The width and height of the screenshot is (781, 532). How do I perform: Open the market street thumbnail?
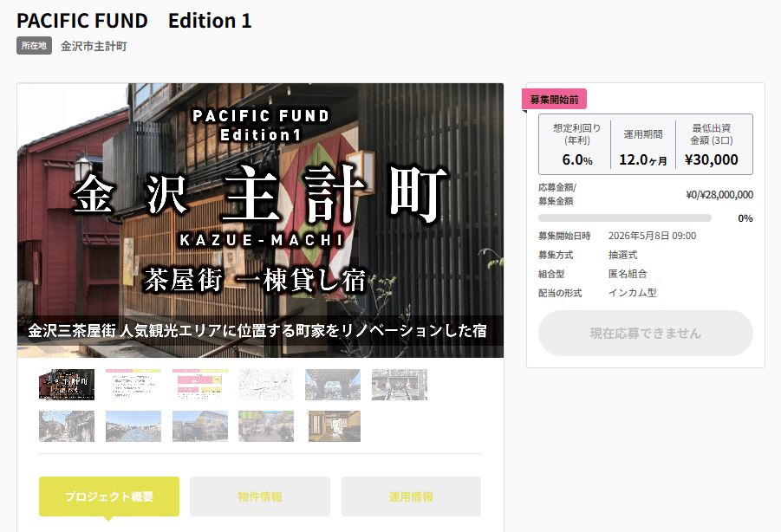tap(266, 426)
